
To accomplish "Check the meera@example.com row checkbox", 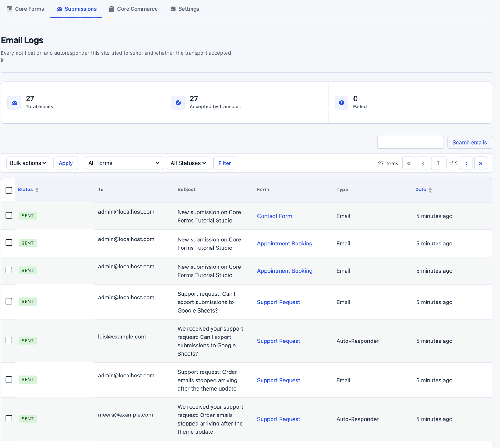I will tap(9, 418).
